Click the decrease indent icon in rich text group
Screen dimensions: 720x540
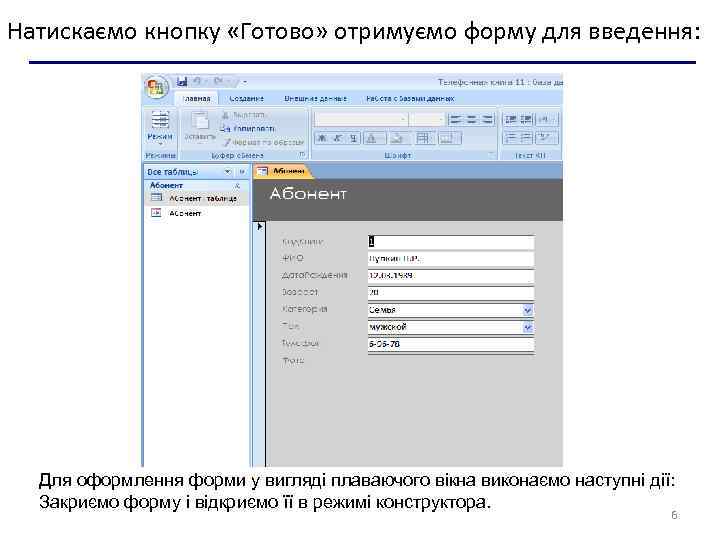510,120
